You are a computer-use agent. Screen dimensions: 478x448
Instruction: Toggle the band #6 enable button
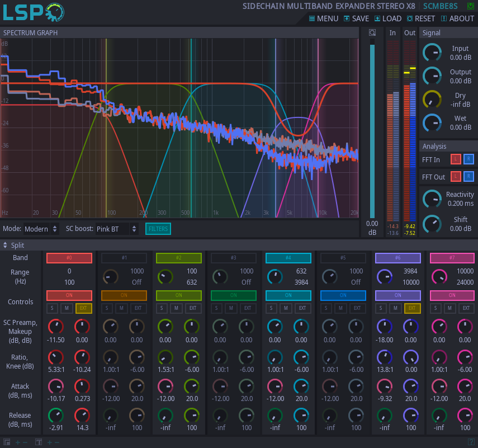(x=398, y=258)
